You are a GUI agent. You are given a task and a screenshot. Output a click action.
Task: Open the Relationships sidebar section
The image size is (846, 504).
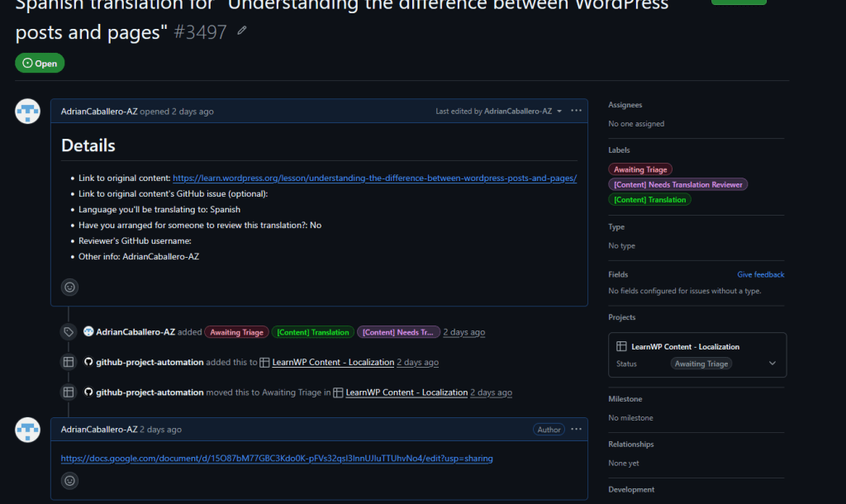(x=630, y=445)
